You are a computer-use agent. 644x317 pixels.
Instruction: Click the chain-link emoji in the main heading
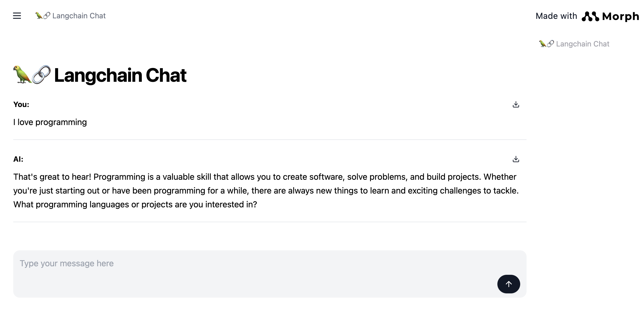[x=41, y=75]
